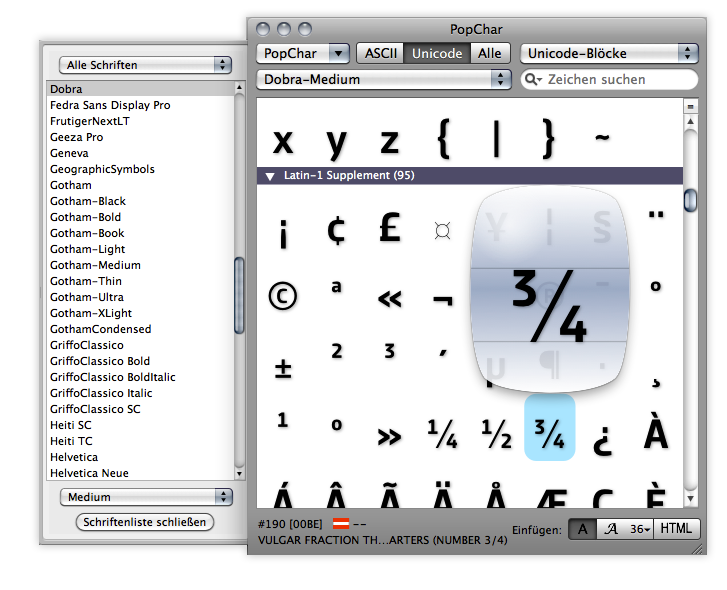Select GeographicSymbols font

pos(140,169)
